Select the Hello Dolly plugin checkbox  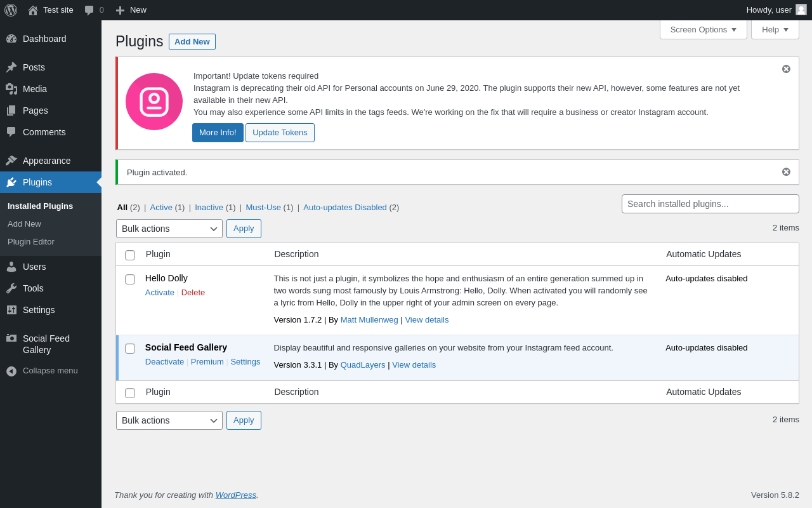130,279
